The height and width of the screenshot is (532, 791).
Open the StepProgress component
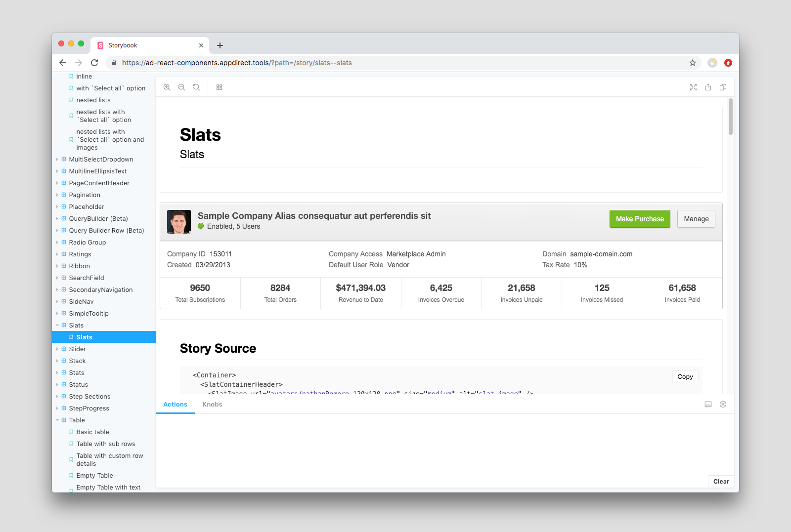click(x=89, y=408)
